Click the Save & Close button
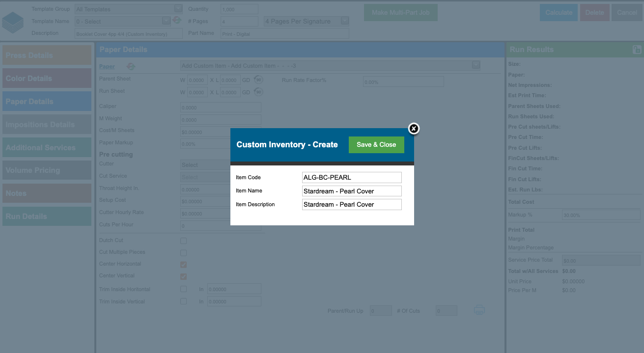The height and width of the screenshot is (353, 644). 376,145
